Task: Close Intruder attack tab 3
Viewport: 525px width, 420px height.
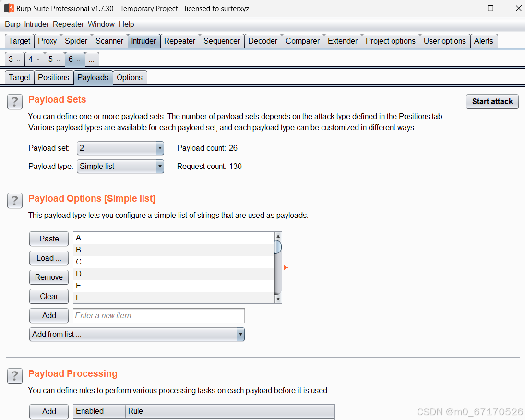Action: click(18, 60)
